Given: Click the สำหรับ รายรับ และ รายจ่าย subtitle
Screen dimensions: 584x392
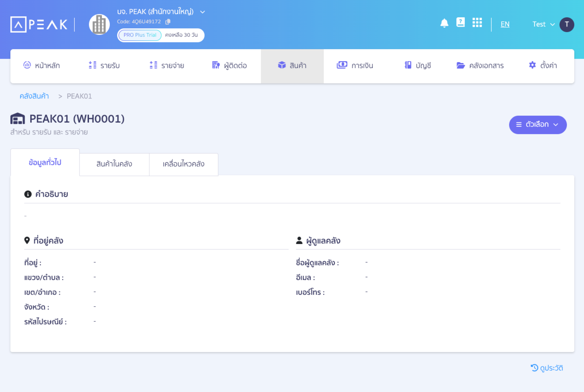Looking at the screenshot, I should [49, 132].
